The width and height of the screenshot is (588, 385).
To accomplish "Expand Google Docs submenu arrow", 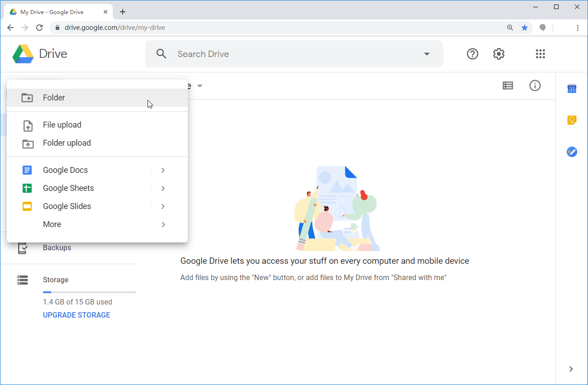I will tap(163, 170).
